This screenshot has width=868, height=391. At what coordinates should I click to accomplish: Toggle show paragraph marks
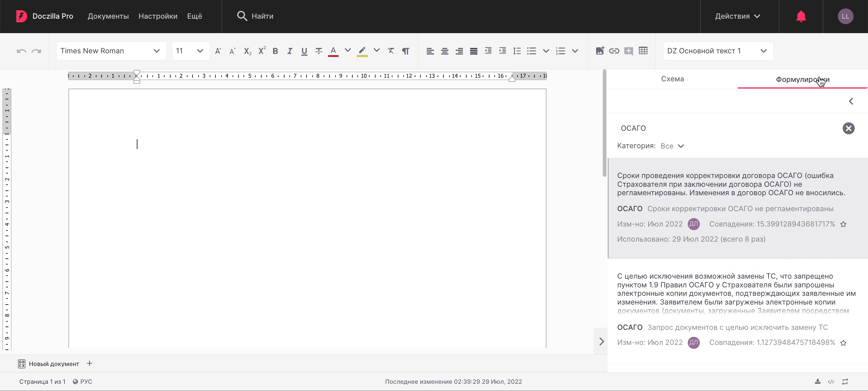(x=406, y=51)
